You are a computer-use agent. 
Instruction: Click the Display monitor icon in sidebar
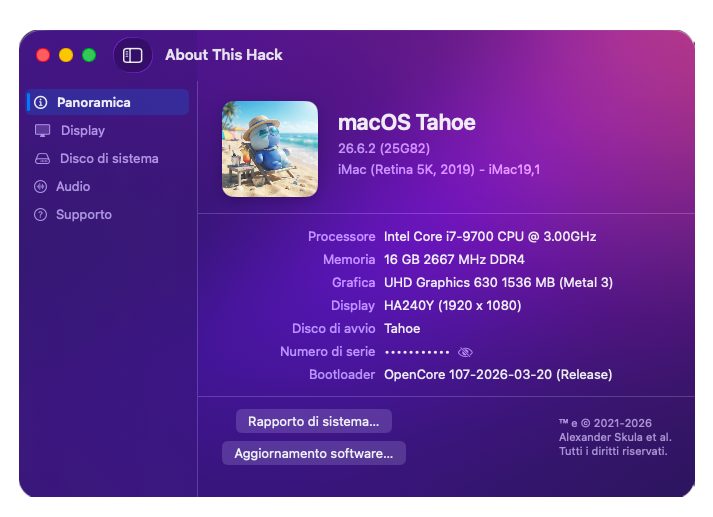click(43, 131)
